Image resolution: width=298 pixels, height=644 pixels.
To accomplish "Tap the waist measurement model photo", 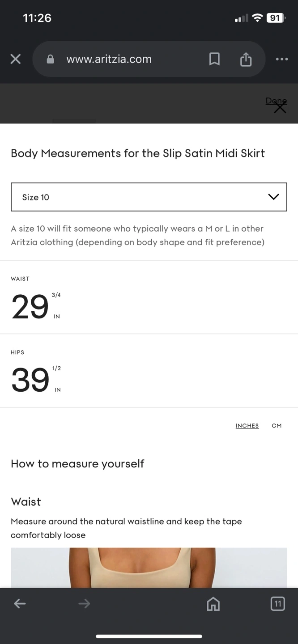I will point(149,568).
